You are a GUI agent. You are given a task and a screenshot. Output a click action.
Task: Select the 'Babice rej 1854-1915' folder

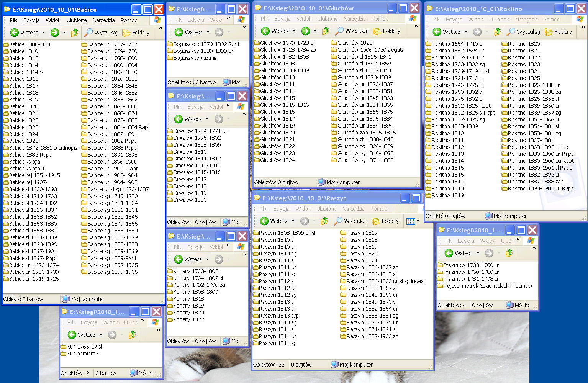coord(34,175)
